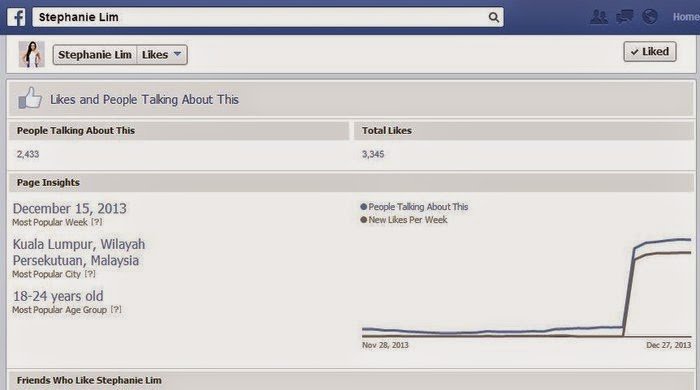Click the Facebook logo icon
Viewport: 700px width, 390px height.
[x=16, y=17]
